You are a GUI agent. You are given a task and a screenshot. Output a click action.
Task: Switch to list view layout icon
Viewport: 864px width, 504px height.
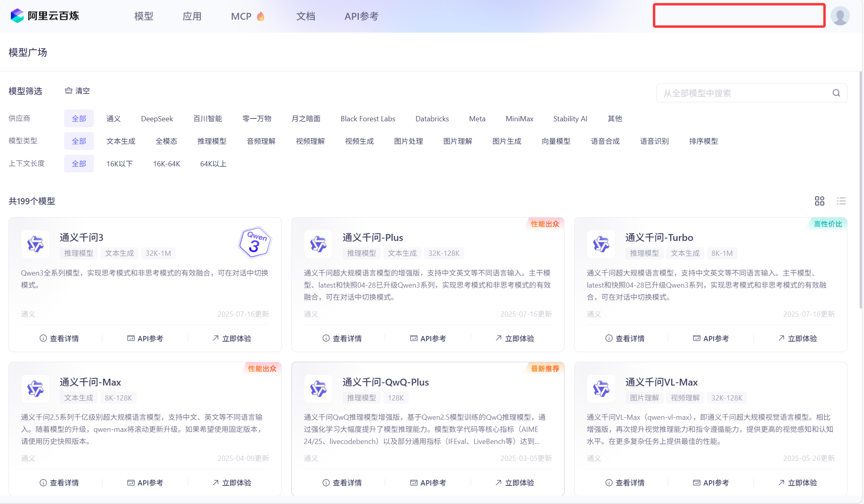[841, 201]
